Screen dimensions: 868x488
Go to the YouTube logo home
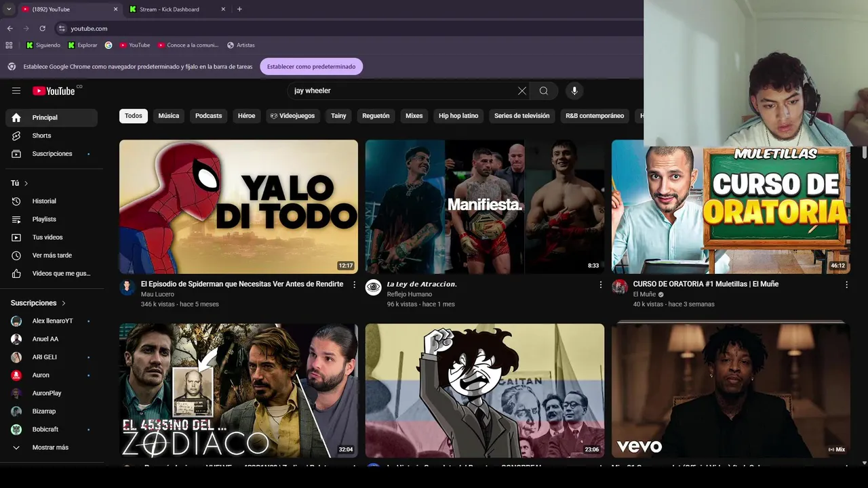[54, 91]
